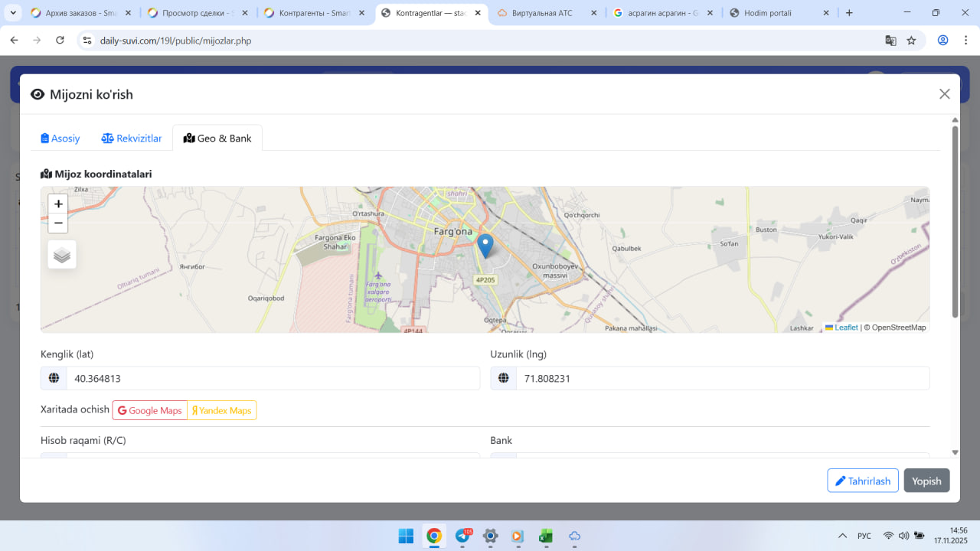Viewport: 980px width, 551px height.
Task: Select the Geo & Bank tab
Action: point(217,139)
